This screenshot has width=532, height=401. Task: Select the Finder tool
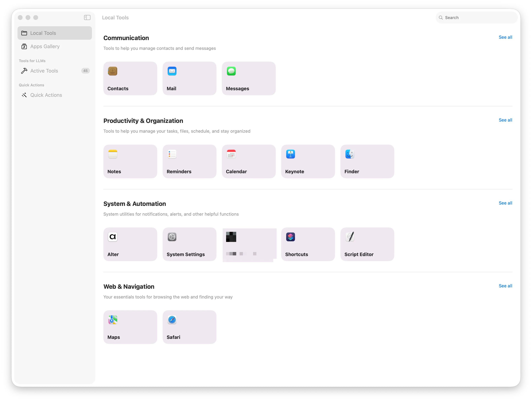tap(367, 161)
